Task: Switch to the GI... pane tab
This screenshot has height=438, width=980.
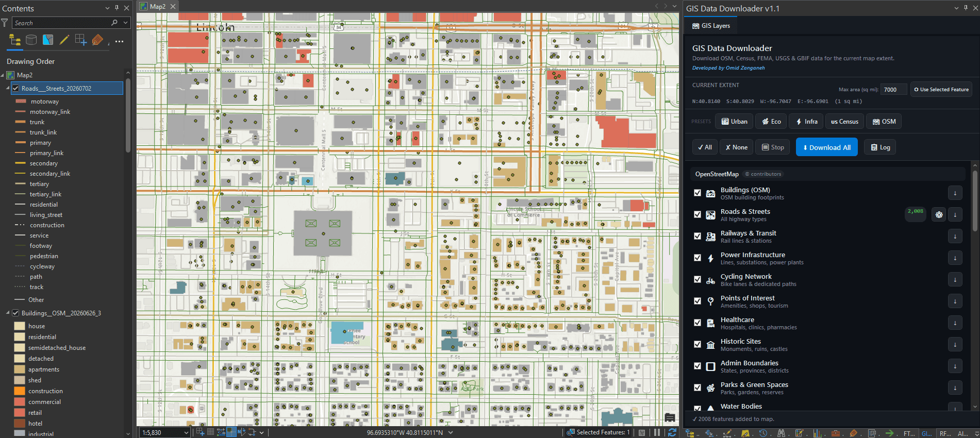Action: [926, 433]
